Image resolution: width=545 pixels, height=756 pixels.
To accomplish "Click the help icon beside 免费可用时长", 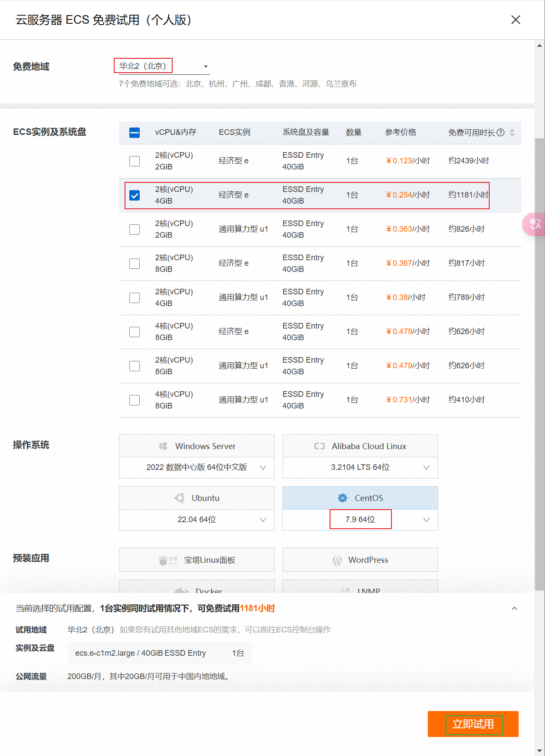I will point(500,133).
